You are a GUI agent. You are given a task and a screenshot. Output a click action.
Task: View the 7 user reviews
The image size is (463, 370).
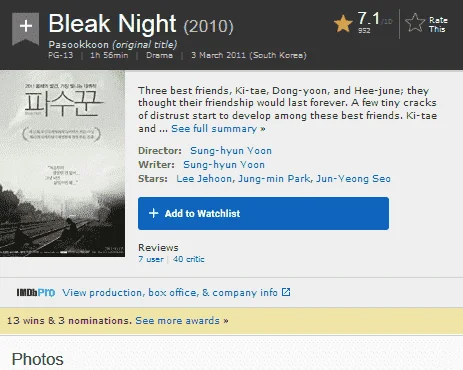click(151, 259)
